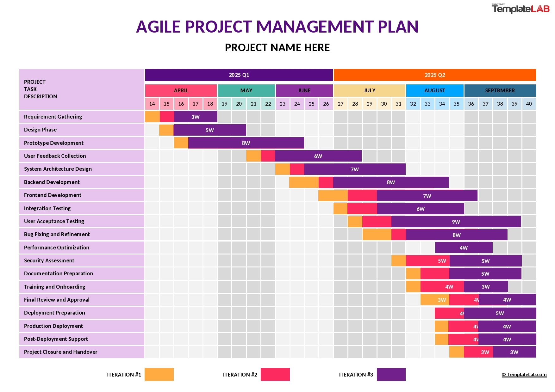Select the Requirement Gathering 3W bar
The width and height of the screenshot is (555, 392).
(196, 117)
